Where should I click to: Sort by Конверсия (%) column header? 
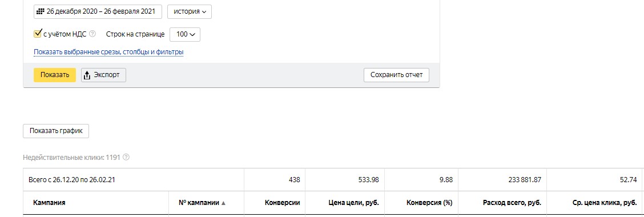point(429,203)
